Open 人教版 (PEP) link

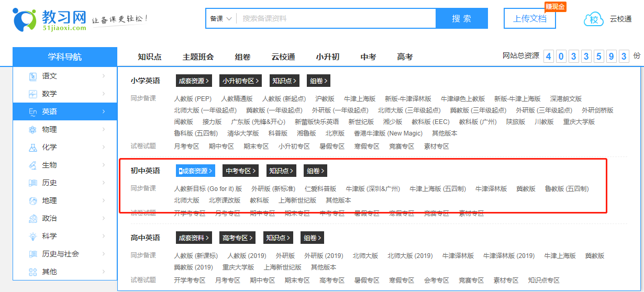tap(193, 98)
